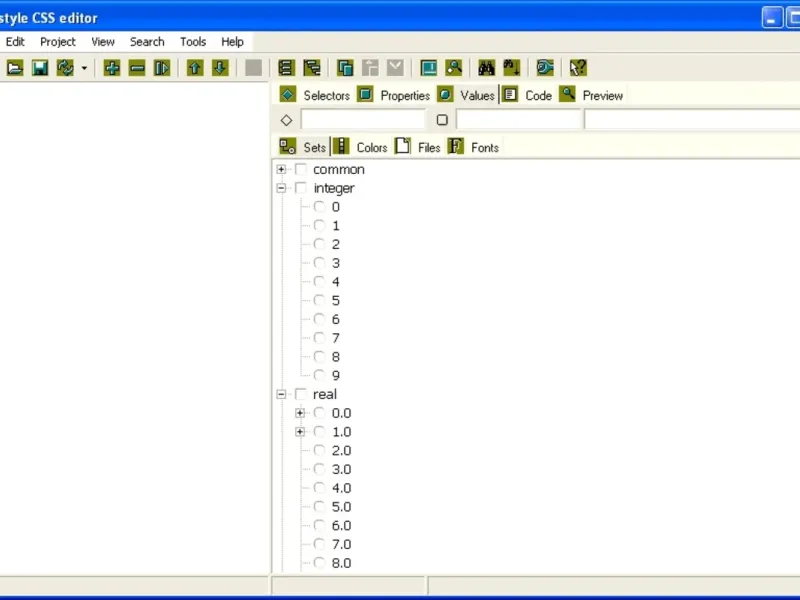Collapse the integer tree node
The width and height of the screenshot is (800, 600).
tap(281, 188)
